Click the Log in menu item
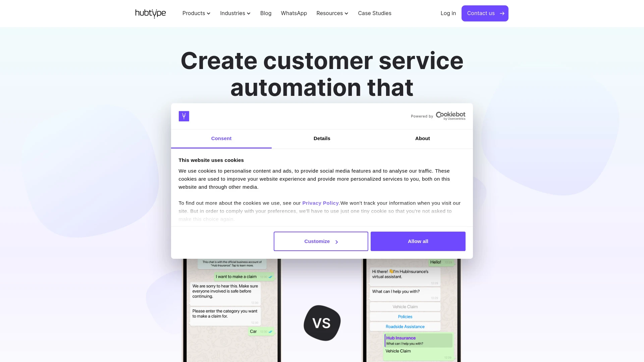Image resolution: width=644 pixels, height=362 pixels. tap(448, 13)
